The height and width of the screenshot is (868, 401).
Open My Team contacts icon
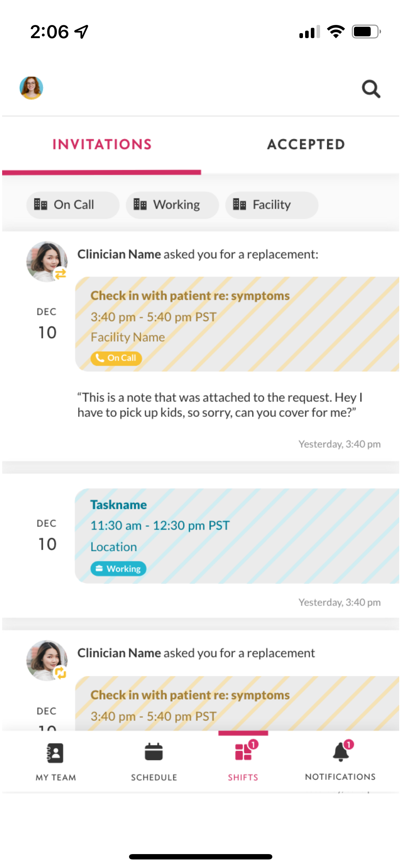56,753
